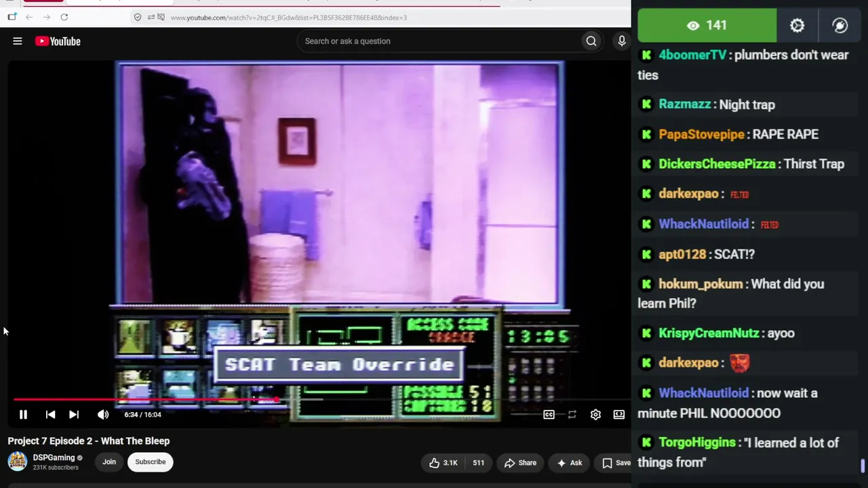Viewport: 868px width, 488px height.
Task: Open the DSPGaming channel avatar
Action: (x=17, y=462)
